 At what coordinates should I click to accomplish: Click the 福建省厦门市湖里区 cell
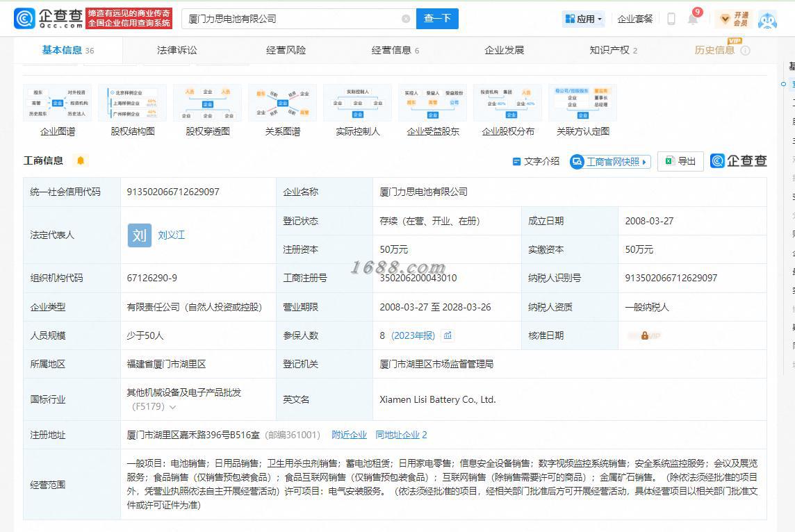pos(166,364)
